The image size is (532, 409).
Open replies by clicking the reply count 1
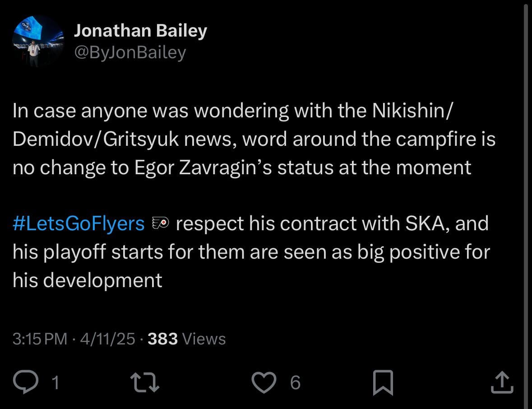(x=56, y=383)
